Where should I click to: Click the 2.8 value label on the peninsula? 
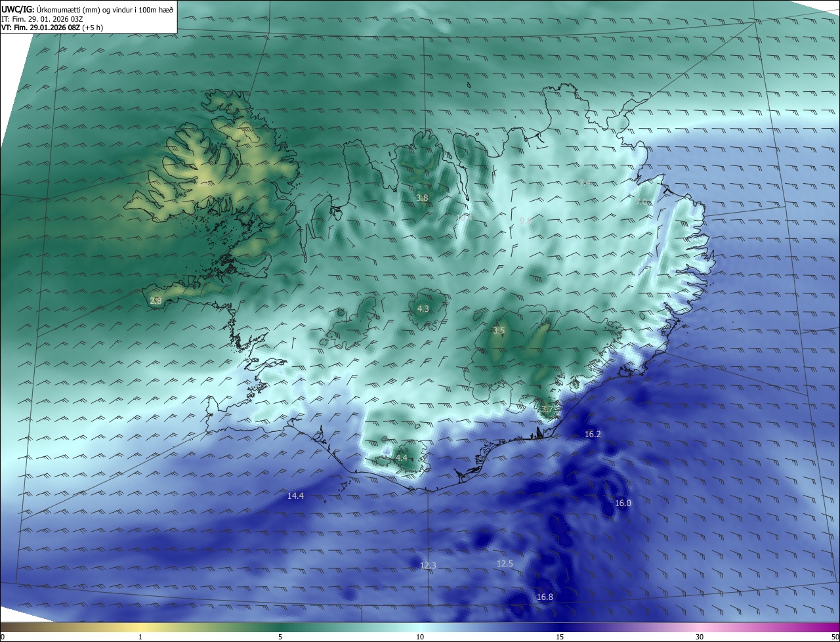click(x=156, y=301)
